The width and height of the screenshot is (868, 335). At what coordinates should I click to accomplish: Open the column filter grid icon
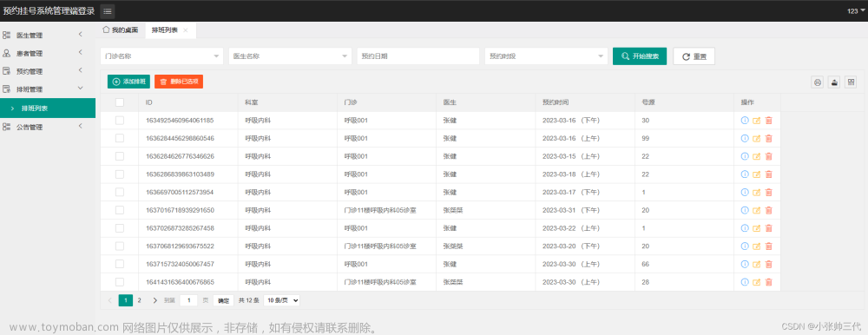click(851, 82)
